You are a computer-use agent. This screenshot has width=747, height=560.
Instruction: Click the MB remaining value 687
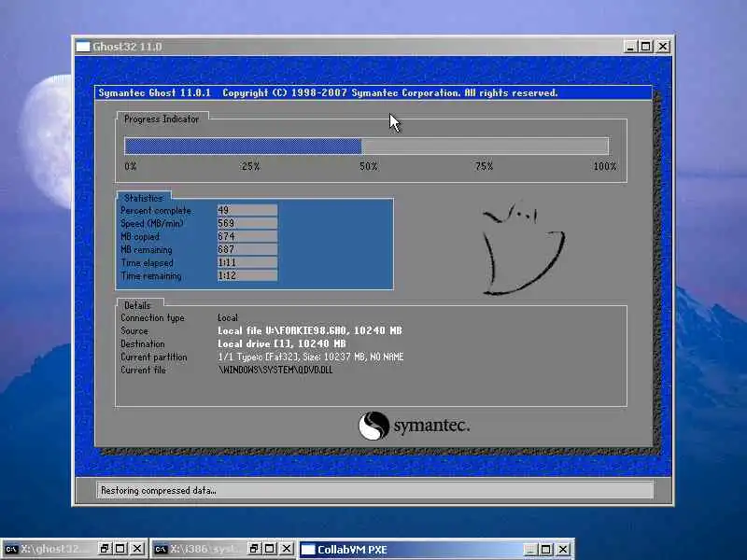(x=247, y=249)
